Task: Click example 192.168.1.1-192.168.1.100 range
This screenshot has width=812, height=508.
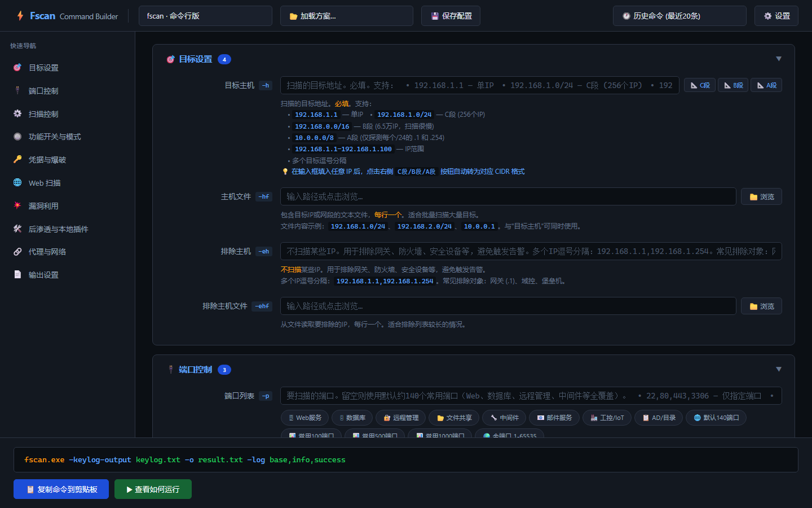Action: [343, 149]
